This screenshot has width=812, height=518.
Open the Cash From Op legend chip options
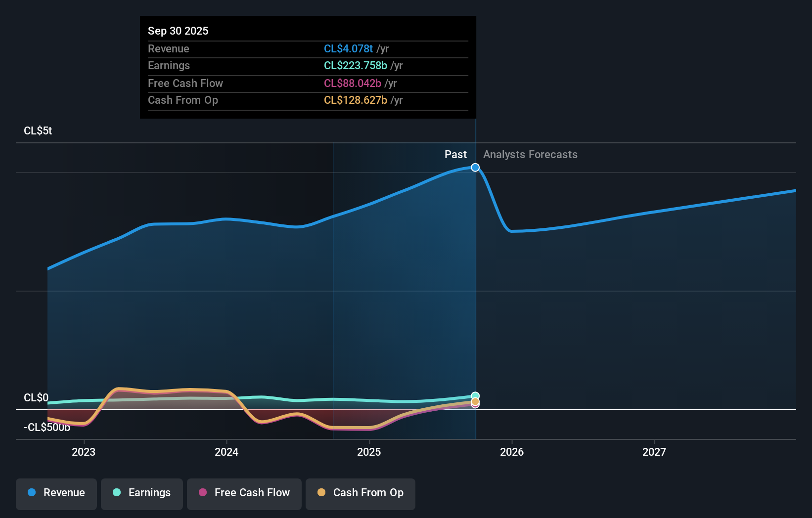pyautogui.click(x=361, y=493)
